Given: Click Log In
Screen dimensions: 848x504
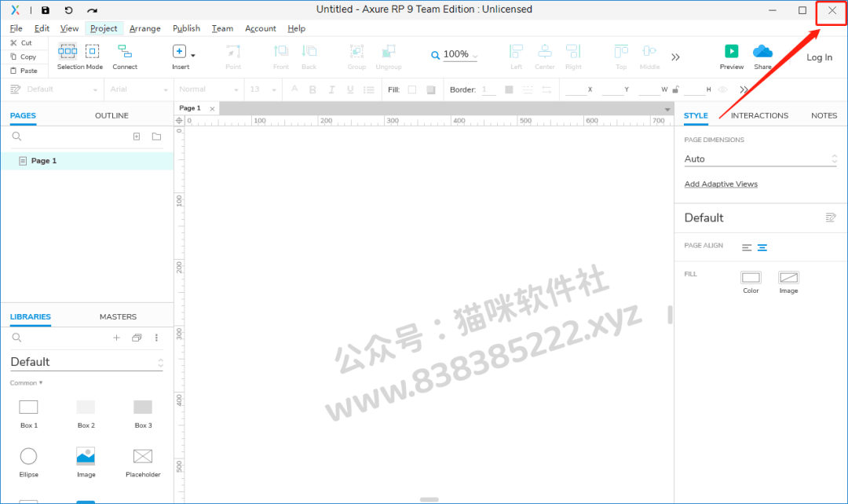Looking at the screenshot, I should [x=819, y=57].
